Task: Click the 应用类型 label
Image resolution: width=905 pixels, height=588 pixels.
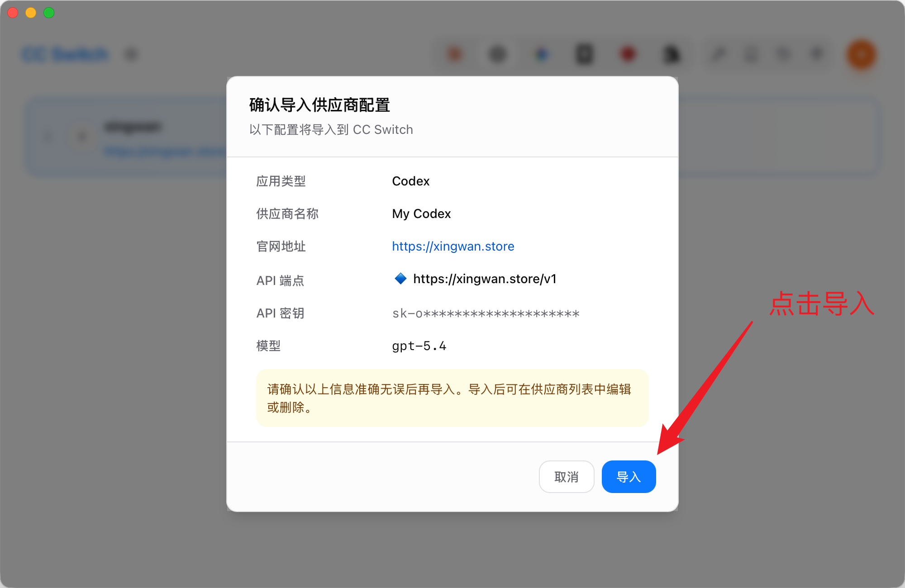Action: coord(281,181)
